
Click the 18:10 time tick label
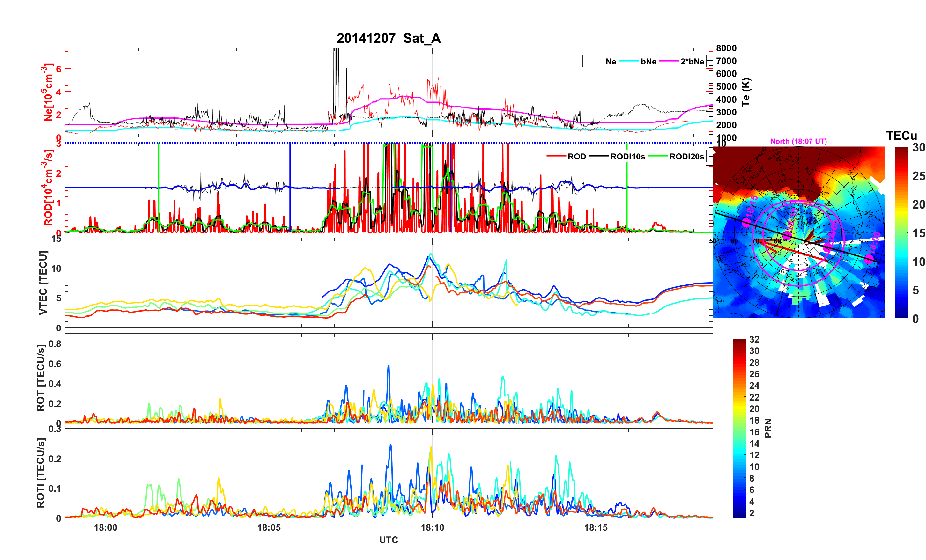coord(432,527)
